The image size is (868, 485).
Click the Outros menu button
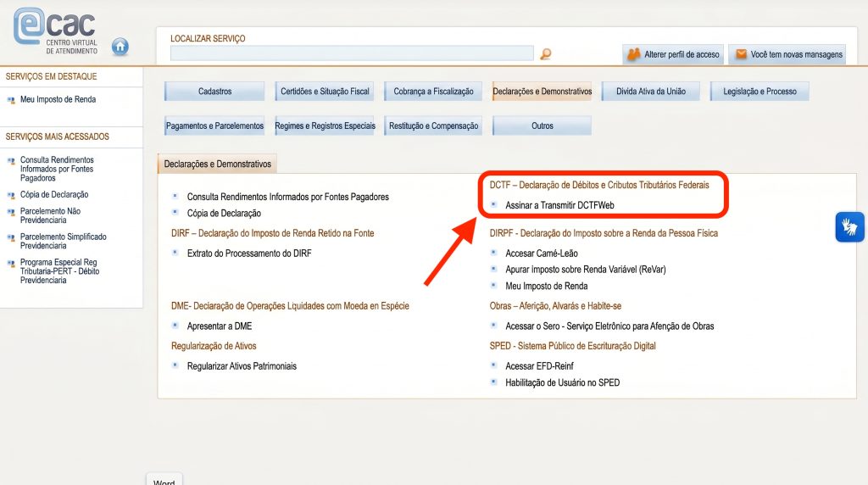[542, 125]
